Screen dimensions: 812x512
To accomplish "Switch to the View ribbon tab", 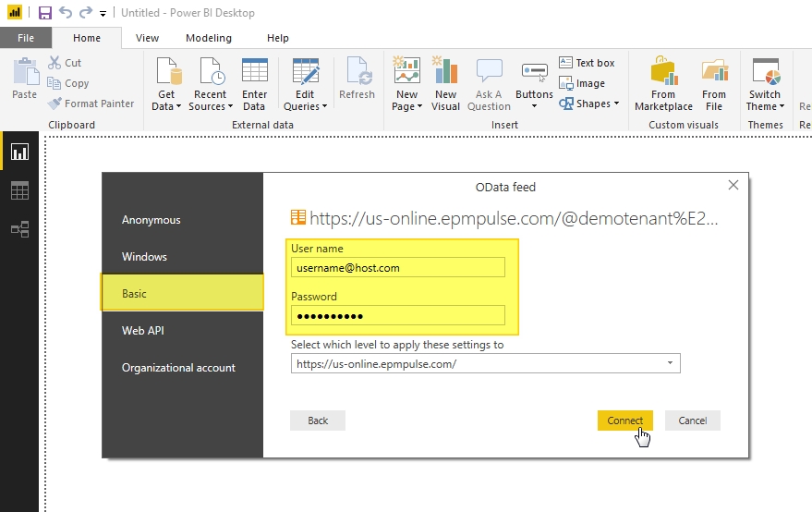I will pos(147,38).
